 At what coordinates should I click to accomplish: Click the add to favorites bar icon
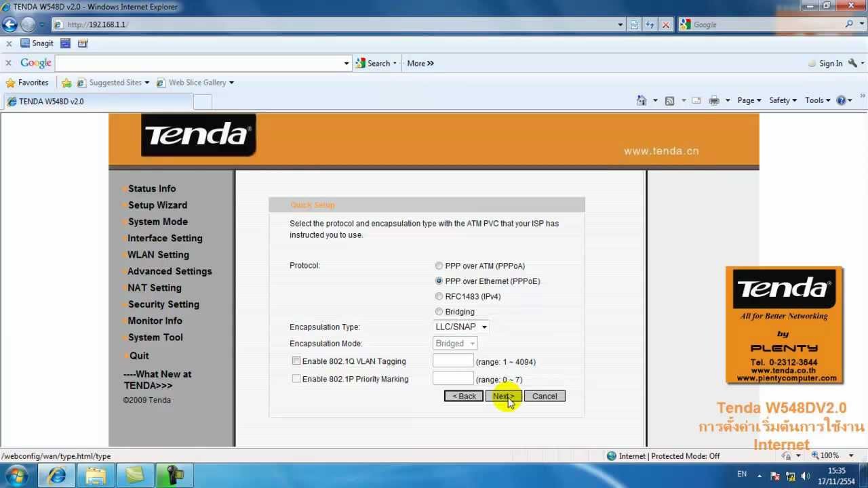coord(66,83)
